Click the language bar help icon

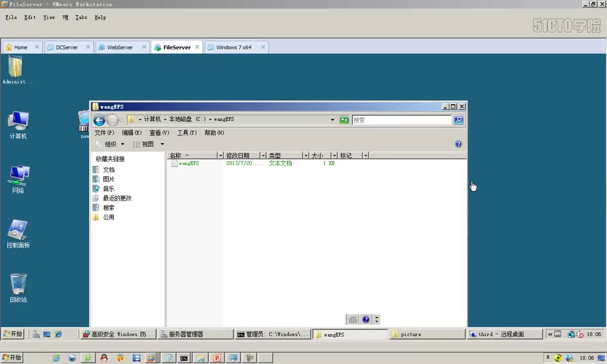coord(366,320)
